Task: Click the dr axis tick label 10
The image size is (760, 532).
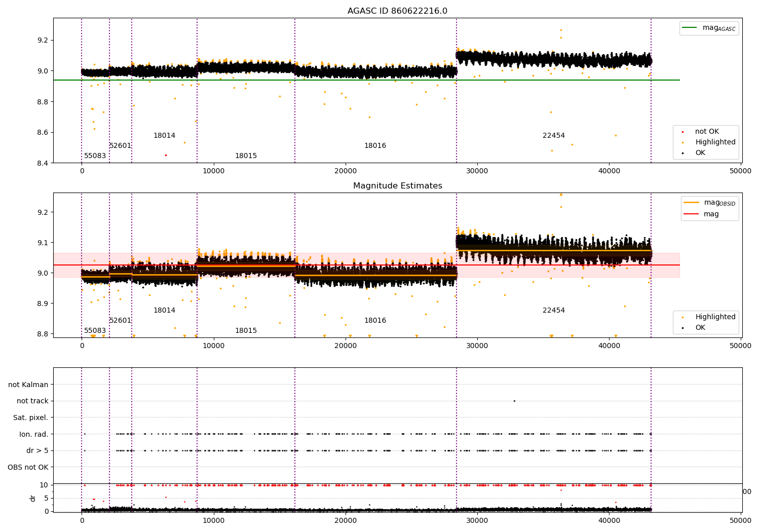Action: click(44, 485)
